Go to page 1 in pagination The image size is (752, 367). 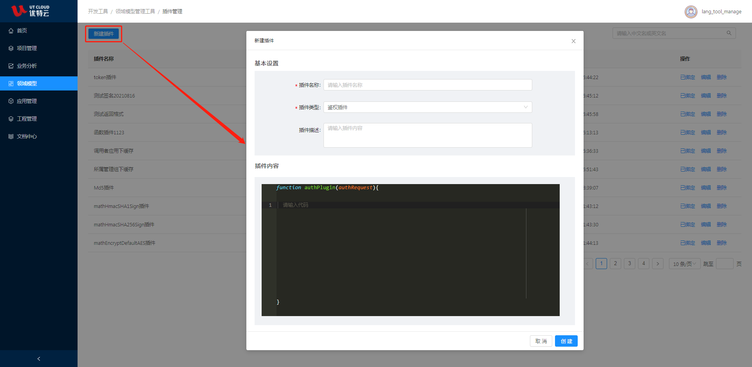point(601,263)
